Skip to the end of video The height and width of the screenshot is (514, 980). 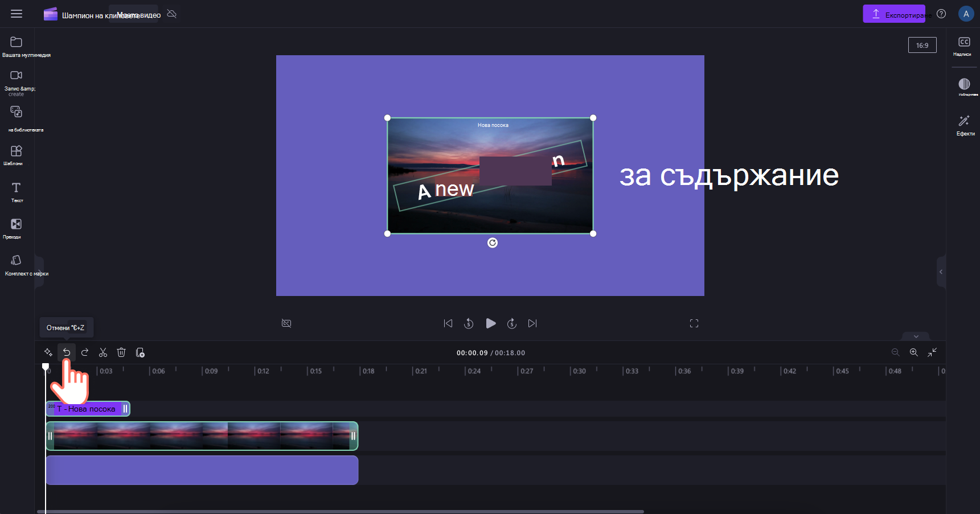532,323
